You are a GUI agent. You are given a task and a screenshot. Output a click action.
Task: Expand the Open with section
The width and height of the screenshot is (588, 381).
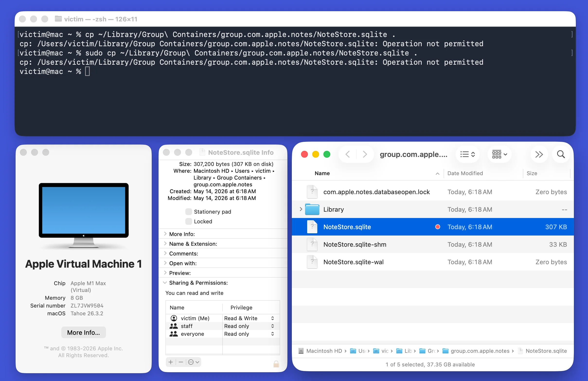[x=165, y=263]
